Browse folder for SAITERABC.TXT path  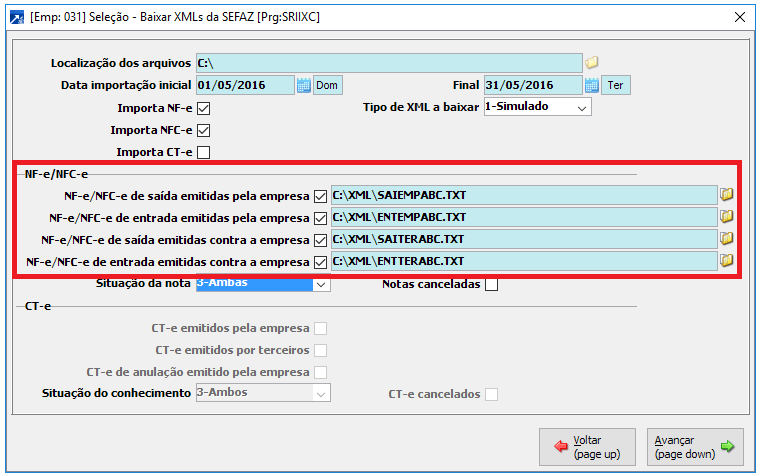point(726,239)
